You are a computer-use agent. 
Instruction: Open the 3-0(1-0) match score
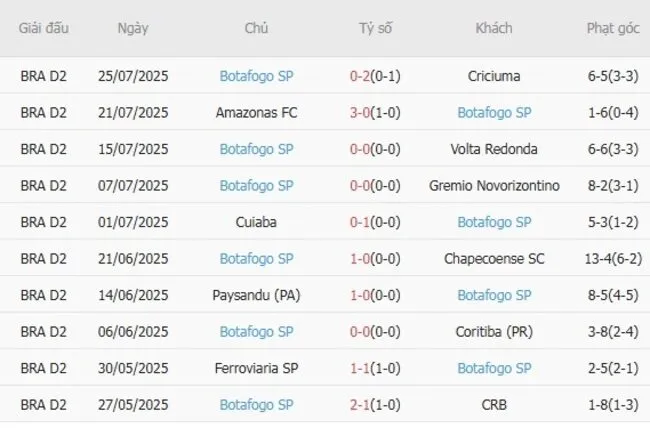[x=375, y=113]
